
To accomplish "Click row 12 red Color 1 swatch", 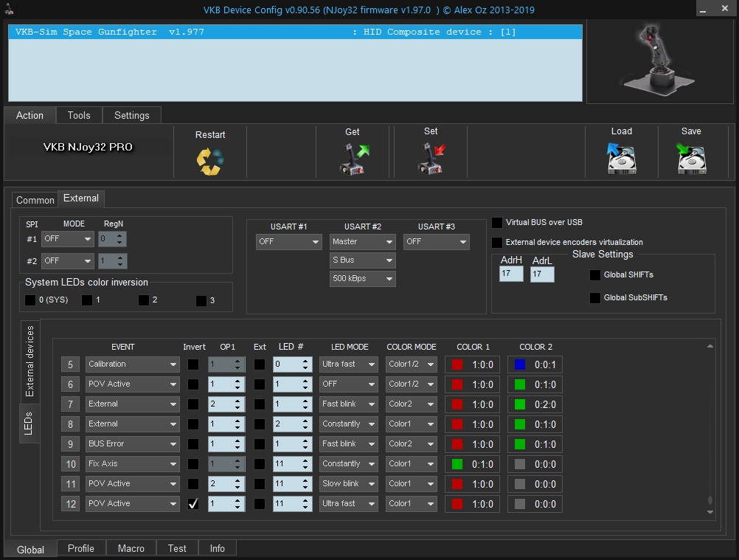I will pos(457,504).
